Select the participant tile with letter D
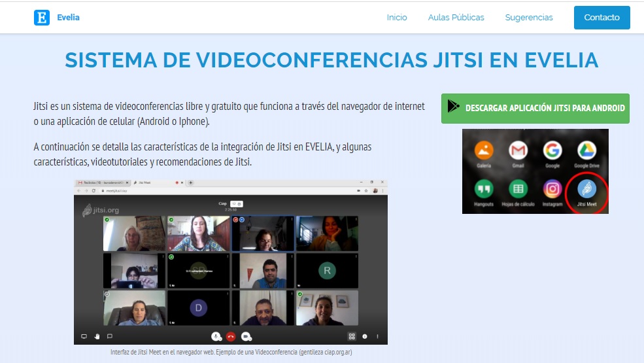The image size is (644, 363). (198, 308)
